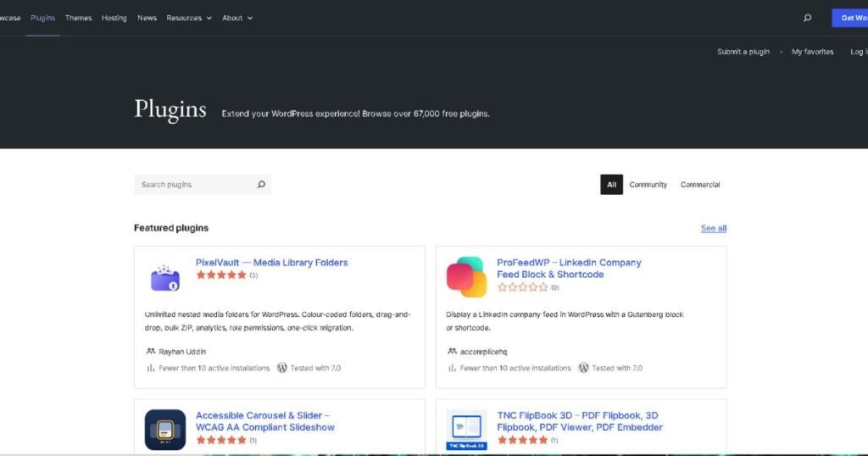This screenshot has width=868, height=456.
Task: Open the Hosting nav item
Action: pos(114,18)
